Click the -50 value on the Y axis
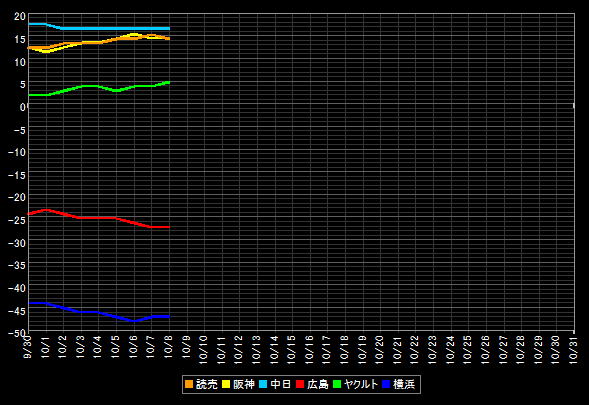The image size is (589, 405). click(x=17, y=333)
